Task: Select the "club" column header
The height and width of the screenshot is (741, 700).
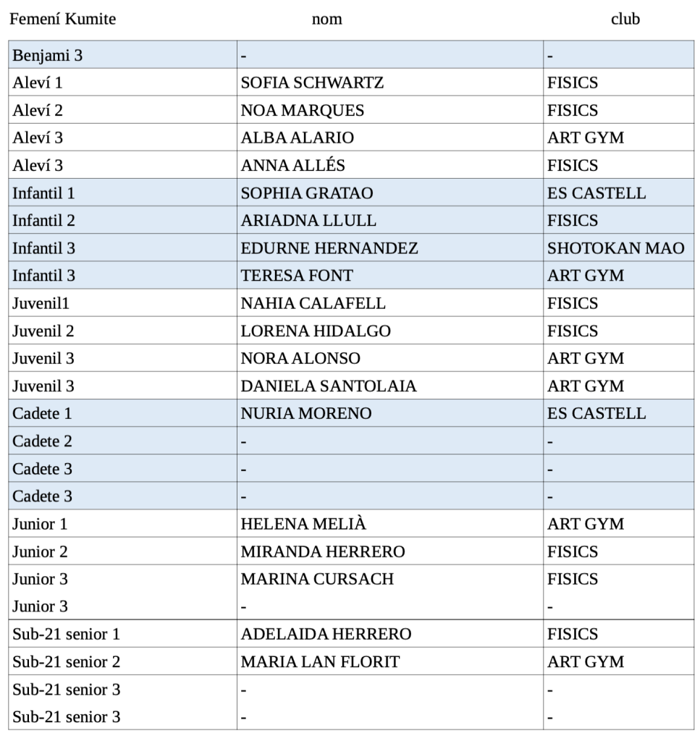Action: point(625,20)
